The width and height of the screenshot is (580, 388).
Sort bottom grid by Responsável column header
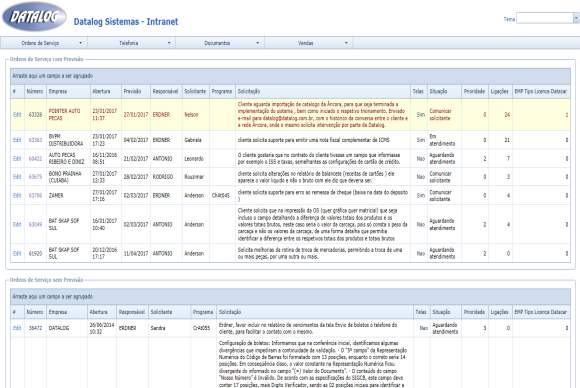[x=132, y=312]
